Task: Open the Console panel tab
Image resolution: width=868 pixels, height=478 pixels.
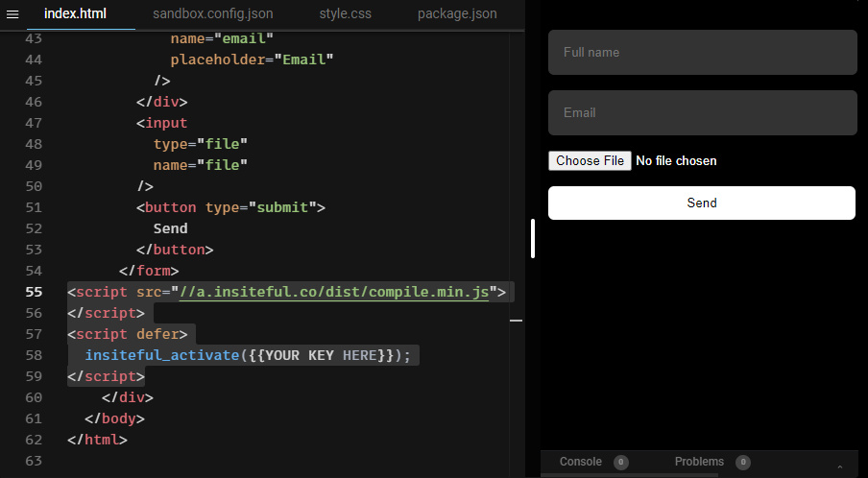Action: coord(580,462)
